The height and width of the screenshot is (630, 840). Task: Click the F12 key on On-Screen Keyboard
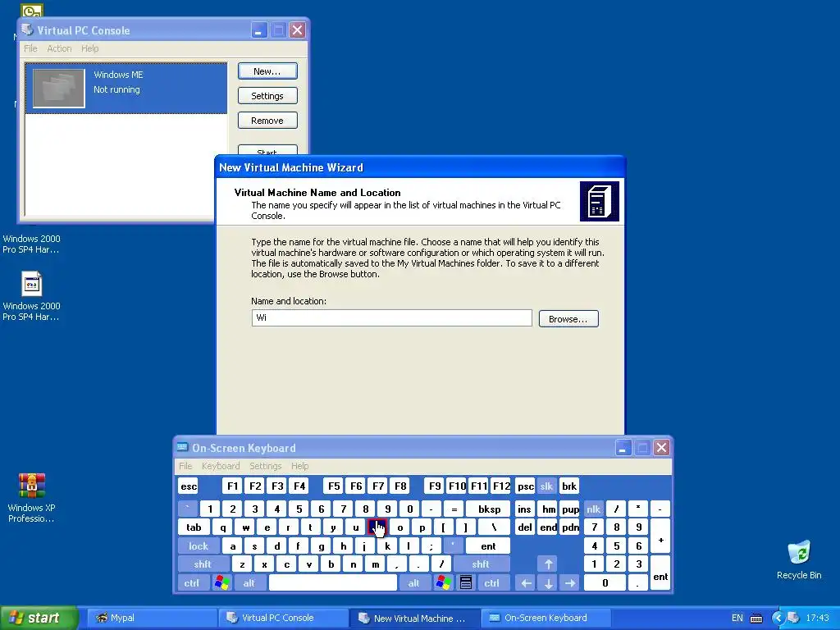(501, 486)
